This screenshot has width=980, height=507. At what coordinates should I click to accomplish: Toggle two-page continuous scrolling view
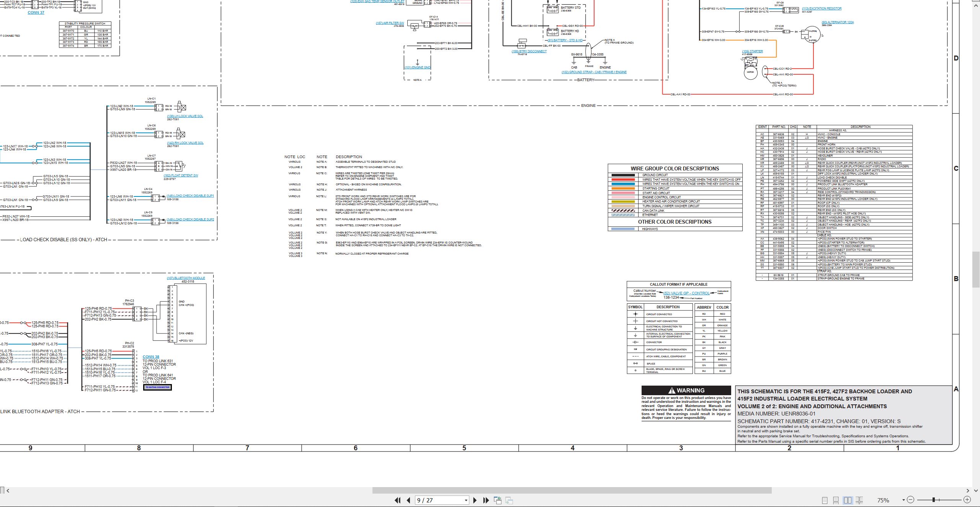coord(859,500)
